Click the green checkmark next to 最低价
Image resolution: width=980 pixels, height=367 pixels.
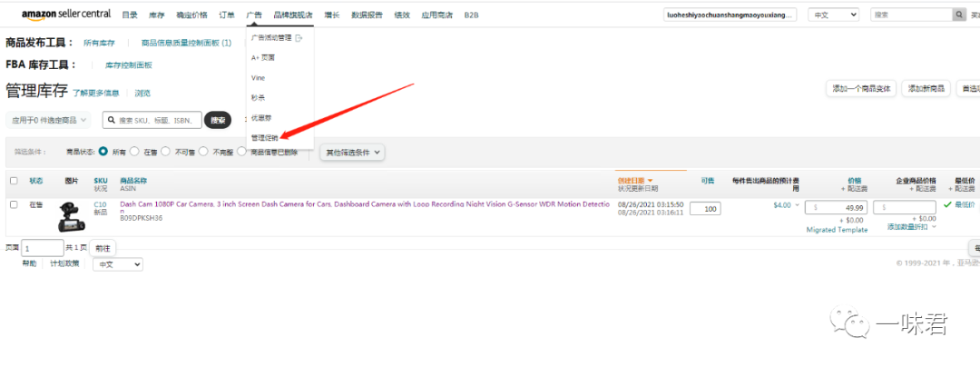pos(947,204)
